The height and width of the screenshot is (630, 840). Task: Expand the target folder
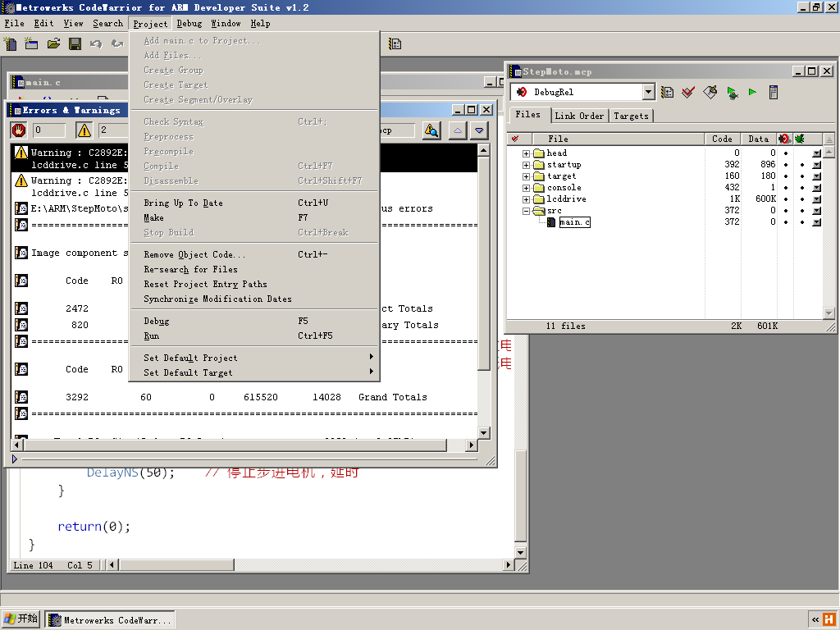coord(526,176)
